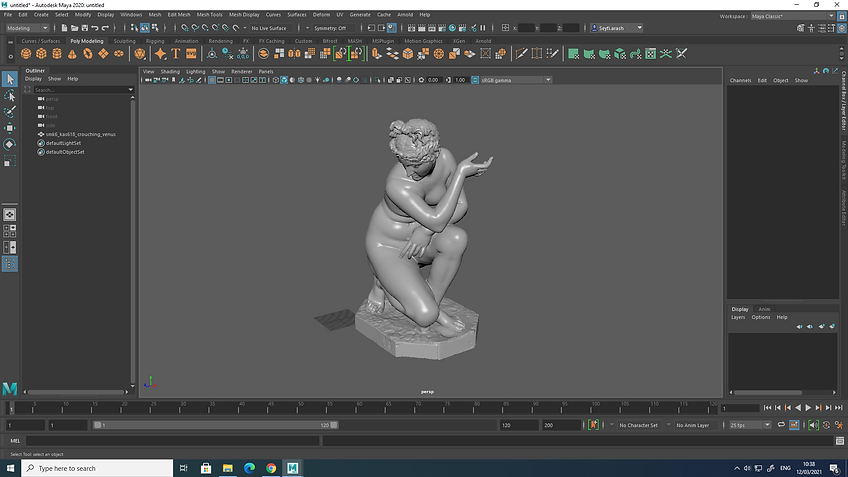Open the Mesh Tools menu

click(x=209, y=15)
